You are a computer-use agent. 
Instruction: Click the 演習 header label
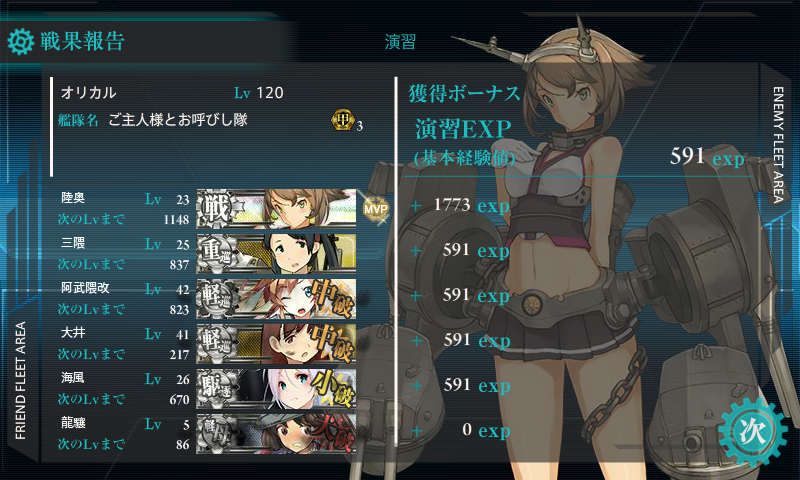pyautogui.click(x=401, y=42)
